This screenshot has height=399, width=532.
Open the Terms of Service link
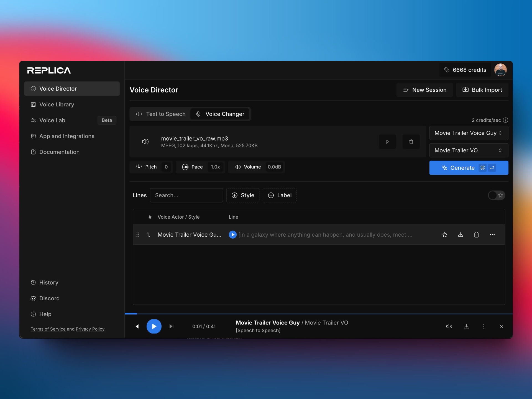48,329
